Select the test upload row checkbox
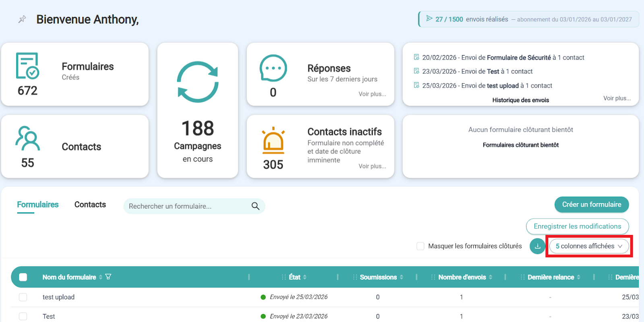Viewport: 644px width, 322px height. [23, 297]
